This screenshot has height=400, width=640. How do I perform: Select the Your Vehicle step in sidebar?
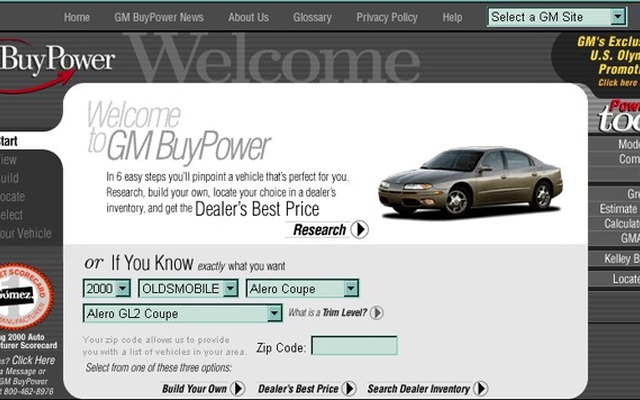26,233
